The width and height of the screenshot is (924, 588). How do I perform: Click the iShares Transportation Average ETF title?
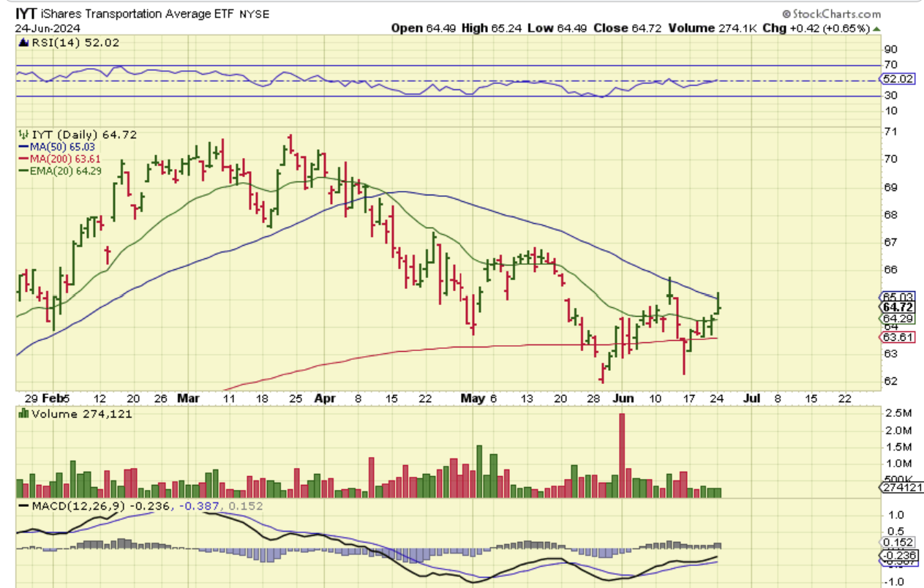[138, 13]
